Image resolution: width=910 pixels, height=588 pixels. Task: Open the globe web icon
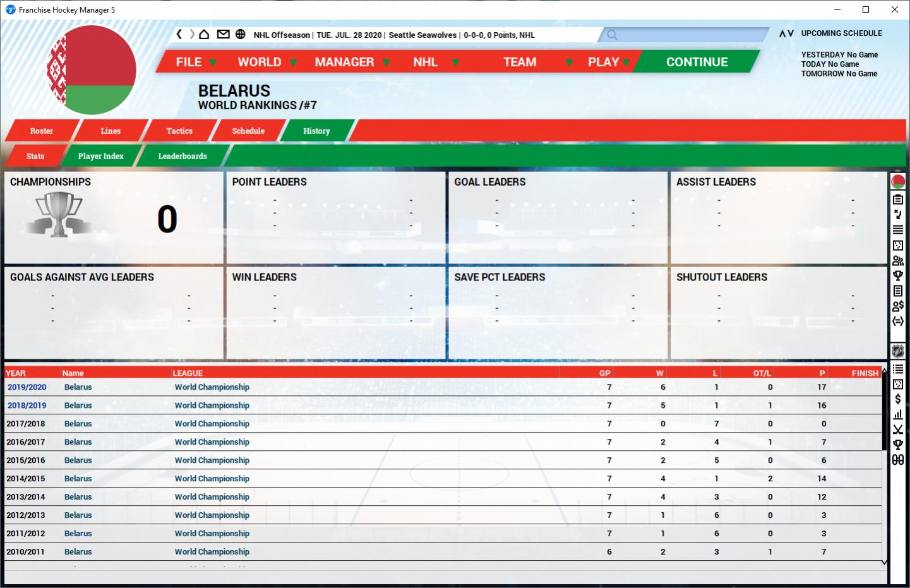[x=241, y=34]
